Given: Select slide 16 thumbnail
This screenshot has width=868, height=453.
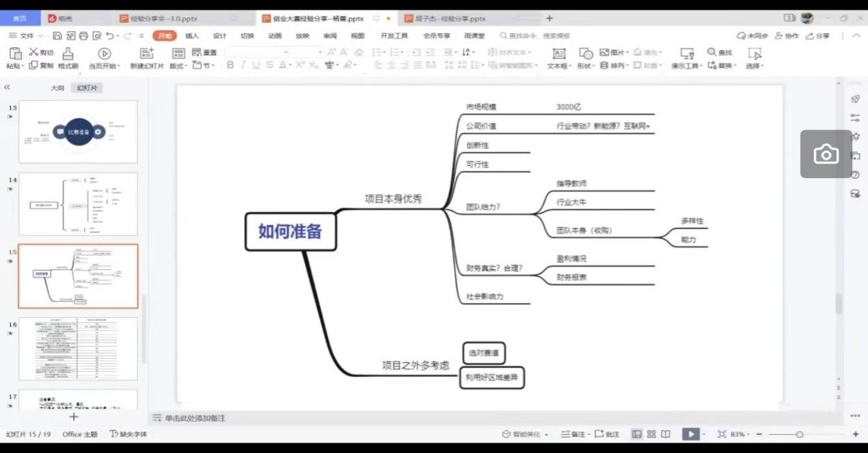Looking at the screenshot, I should pos(78,348).
